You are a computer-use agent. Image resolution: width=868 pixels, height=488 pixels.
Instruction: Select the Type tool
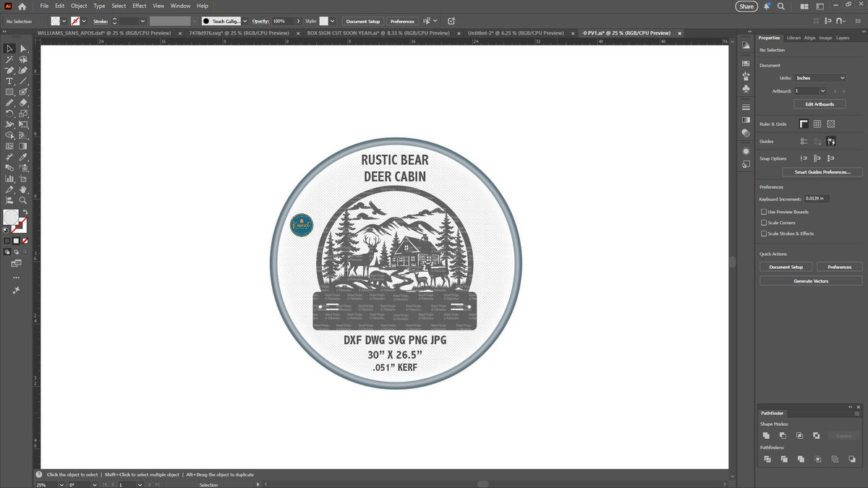point(9,81)
